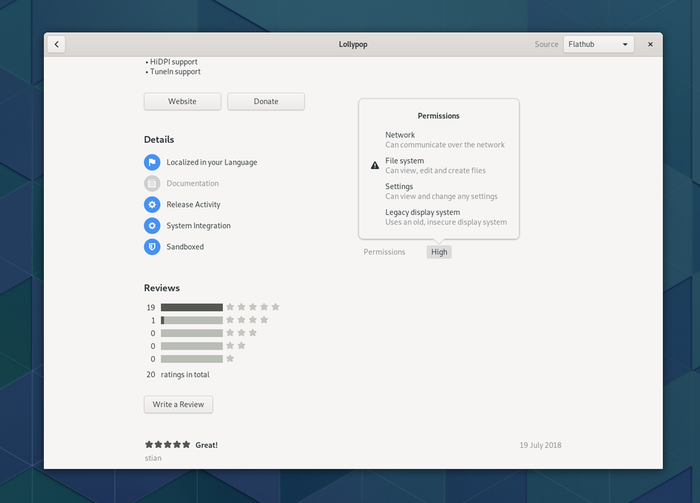Click the reviewer name 'stian'
This screenshot has height=503, width=700.
[153, 458]
